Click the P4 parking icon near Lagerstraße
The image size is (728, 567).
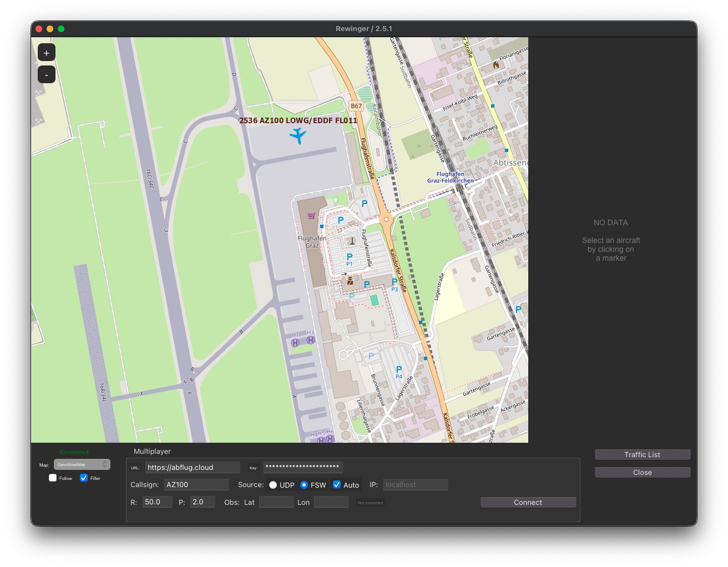point(398,369)
